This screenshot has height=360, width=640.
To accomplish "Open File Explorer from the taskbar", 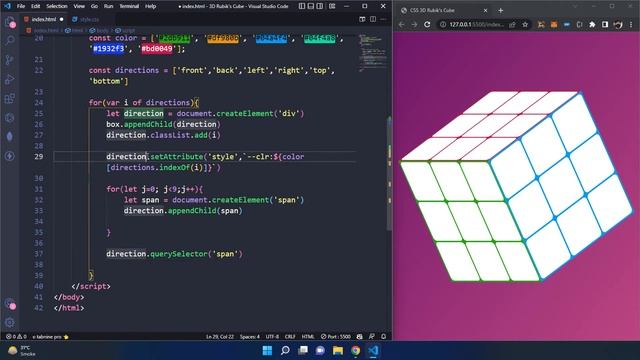I will [x=338, y=350].
